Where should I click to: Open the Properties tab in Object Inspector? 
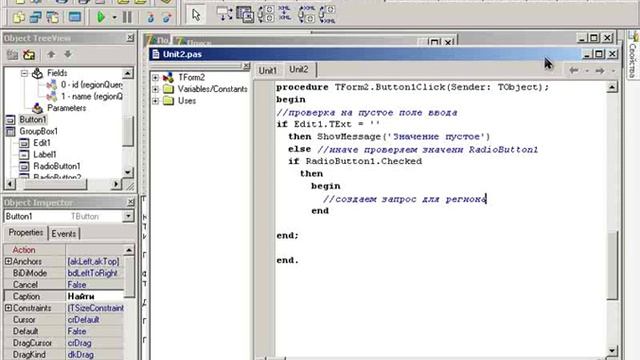pyautogui.click(x=26, y=232)
